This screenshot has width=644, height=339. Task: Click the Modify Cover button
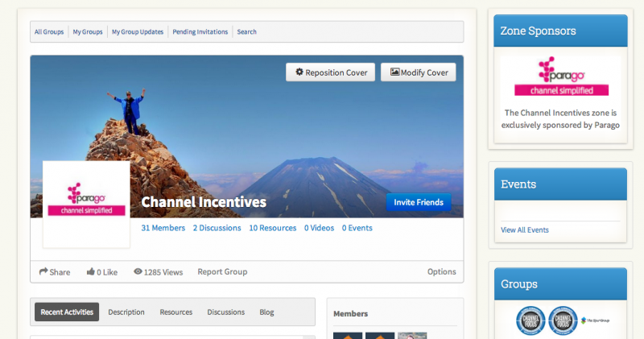click(419, 72)
